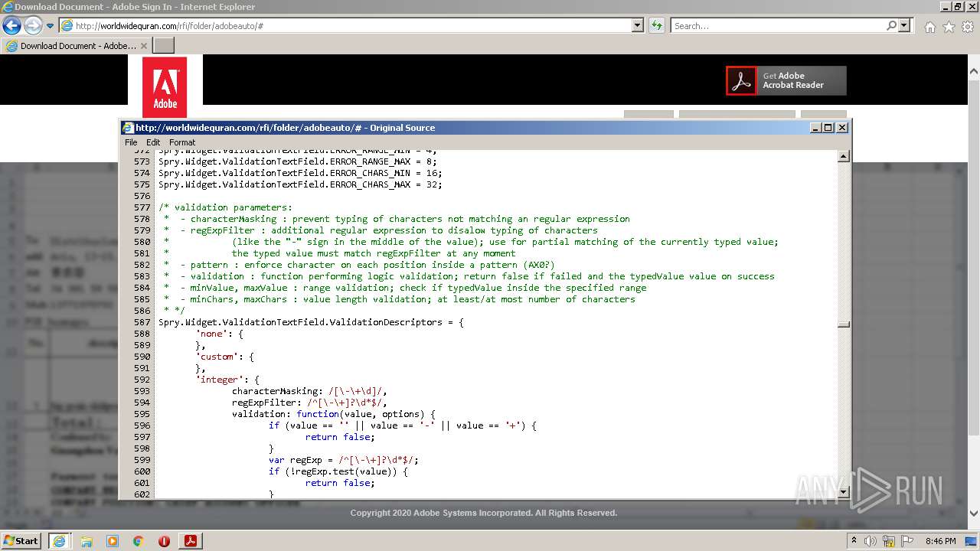Click the 8:46 PM taskbar clock
The width and height of the screenshot is (980, 551).
coord(940,541)
